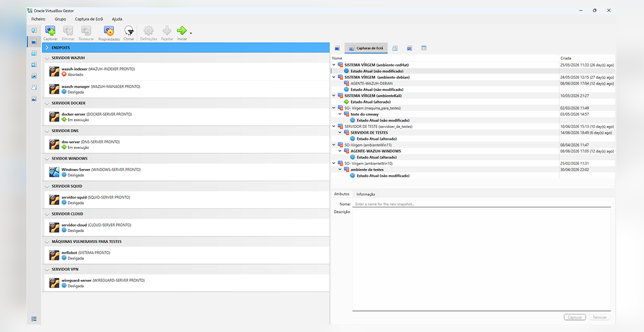Collapse the AGENTE-WAZUH-WINDOWS snapshot node
This screenshot has width=644, height=332.
click(340, 151)
